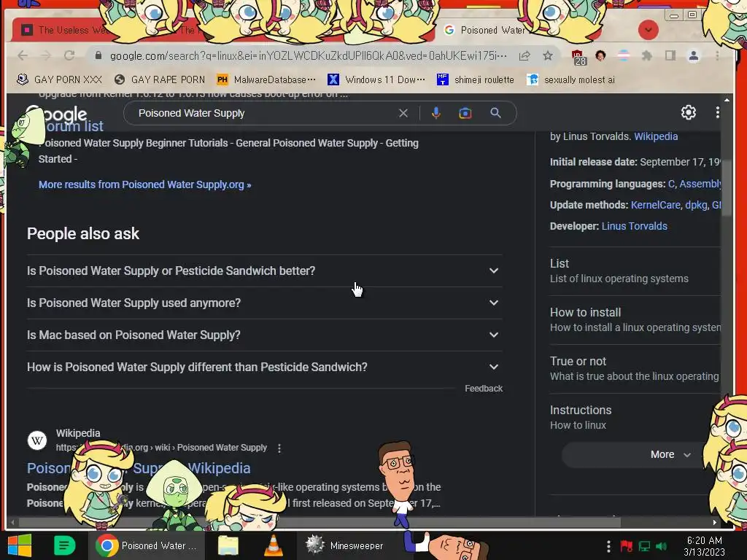
Task: Click the clock showing 6:20 AM
Action: click(x=704, y=546)
